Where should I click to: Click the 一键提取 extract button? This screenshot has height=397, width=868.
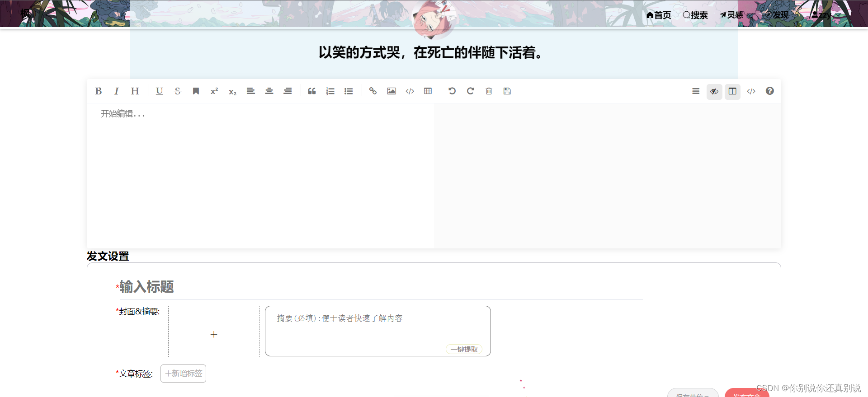[464, 349]
